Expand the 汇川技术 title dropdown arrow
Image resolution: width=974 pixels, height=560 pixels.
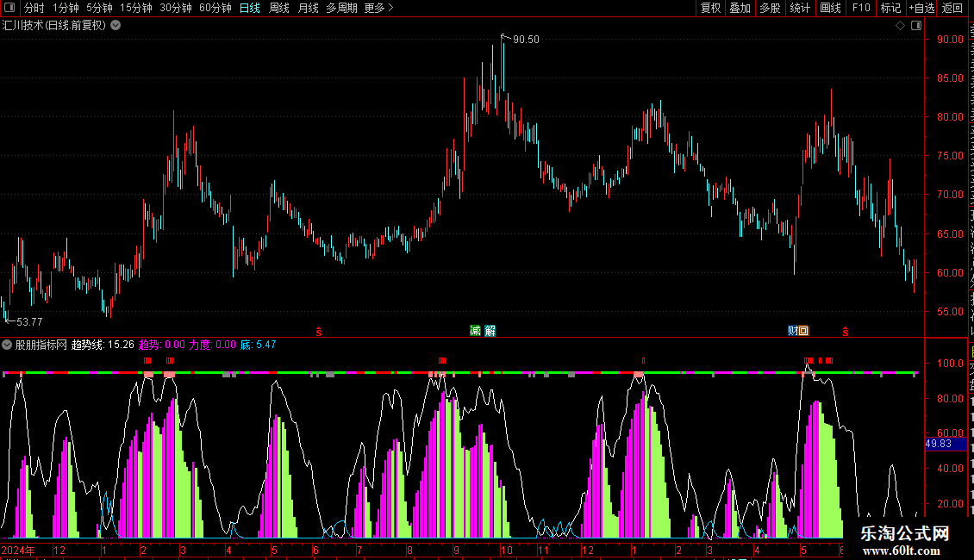116,26
